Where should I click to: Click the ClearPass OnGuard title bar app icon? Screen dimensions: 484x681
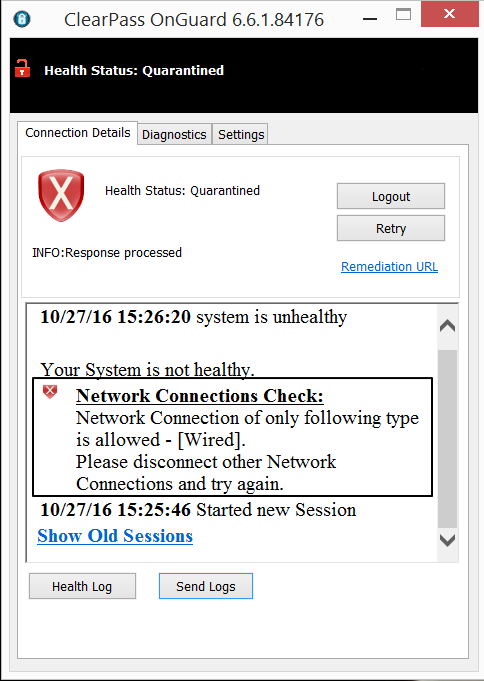click(22, 19)
